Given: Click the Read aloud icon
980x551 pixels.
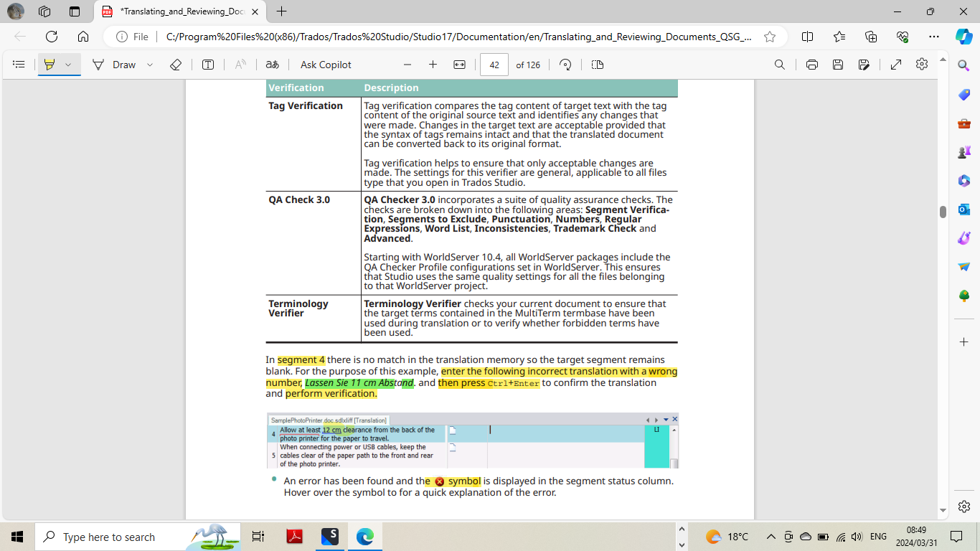Looking at the screenshot, I should (x=241, y=65).
